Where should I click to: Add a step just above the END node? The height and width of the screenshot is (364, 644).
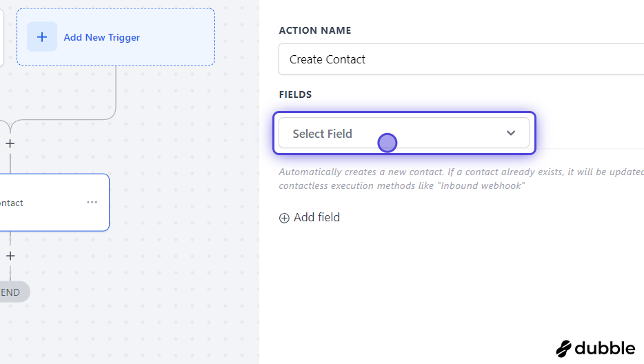10,256
